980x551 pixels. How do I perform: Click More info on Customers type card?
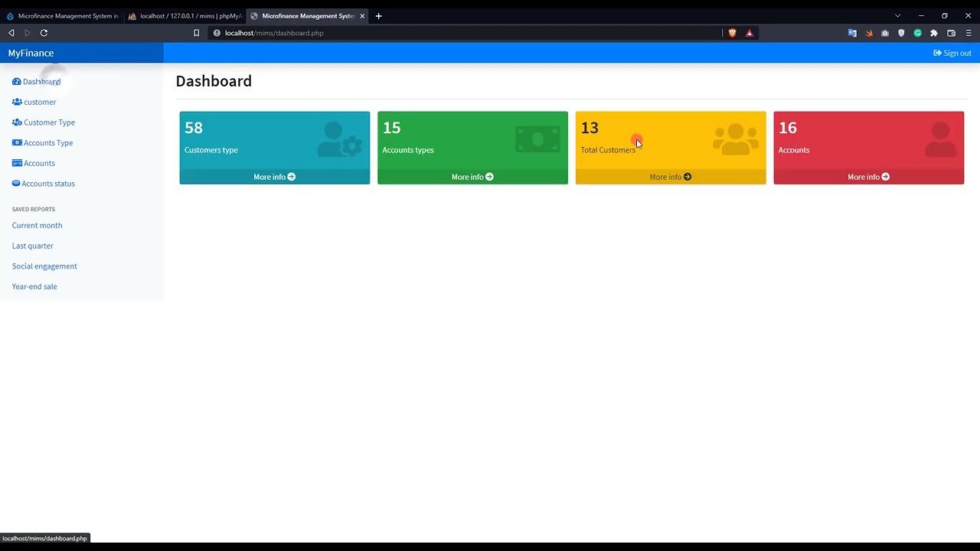point(274,177)
